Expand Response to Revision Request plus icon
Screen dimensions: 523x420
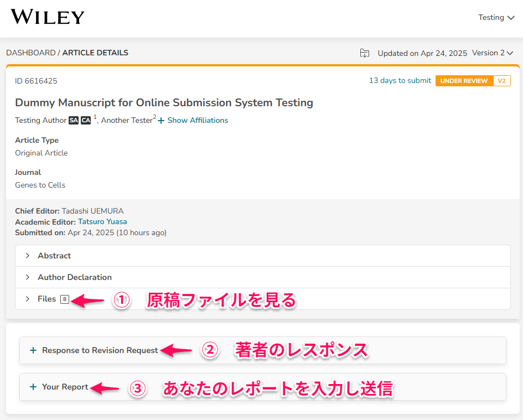[x=33, y=350]
